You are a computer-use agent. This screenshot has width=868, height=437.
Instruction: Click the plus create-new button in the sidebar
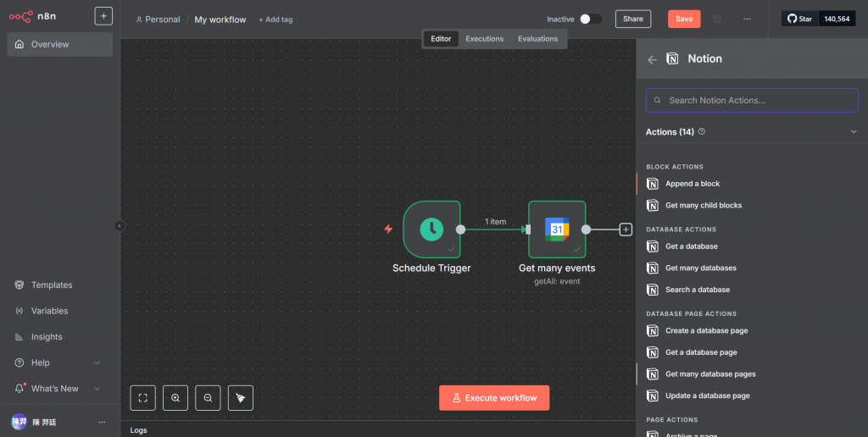(103, 16)
